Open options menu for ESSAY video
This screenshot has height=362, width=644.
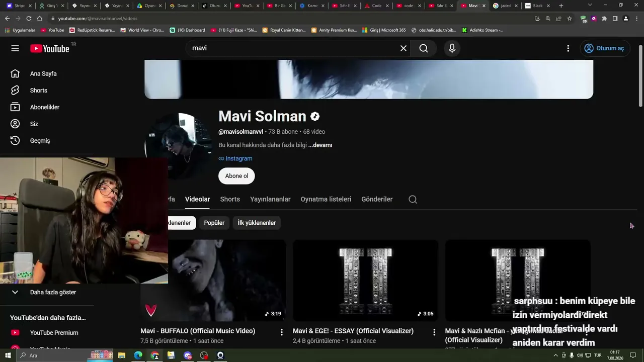tap(434, 332)
